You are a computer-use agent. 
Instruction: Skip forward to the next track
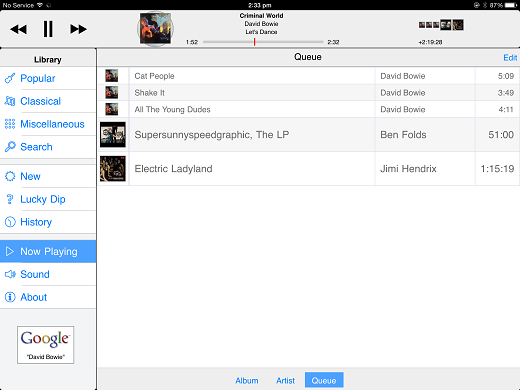[x=78, y=29]
